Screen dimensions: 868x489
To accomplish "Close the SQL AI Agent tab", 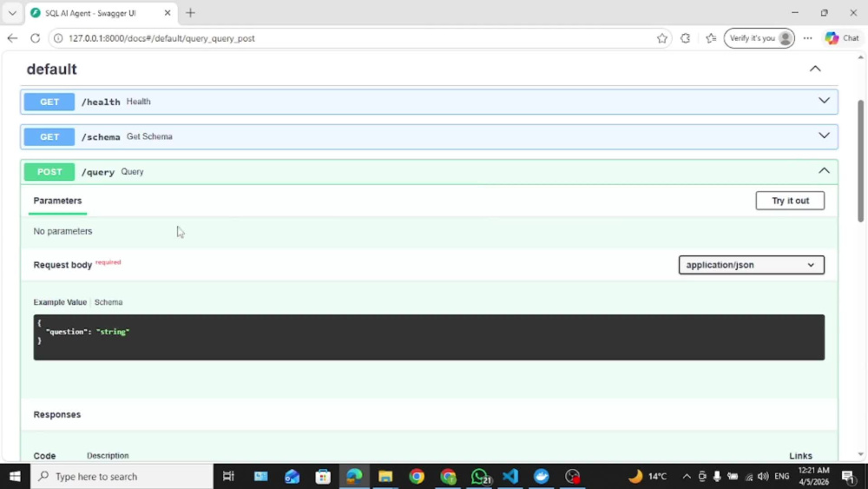I will point(168,13).
